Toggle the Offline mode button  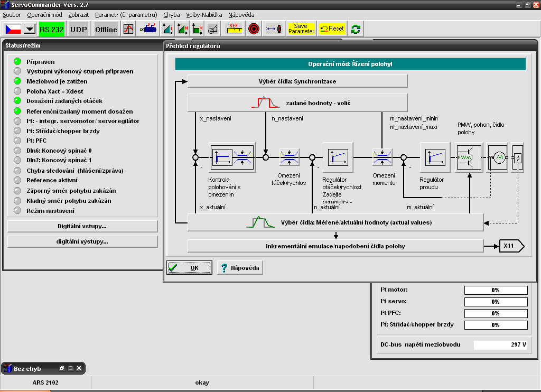point(106,30)
